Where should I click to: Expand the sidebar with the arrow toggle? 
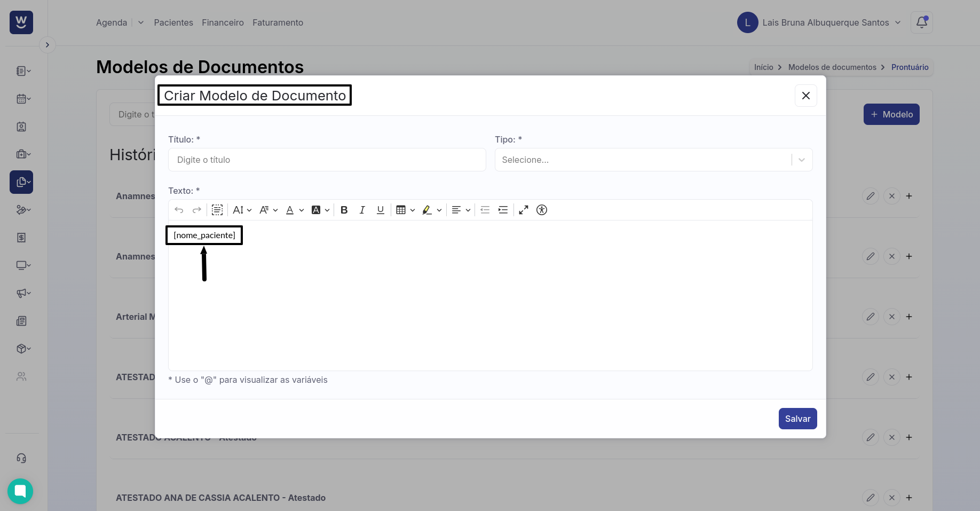coord(48,45)
